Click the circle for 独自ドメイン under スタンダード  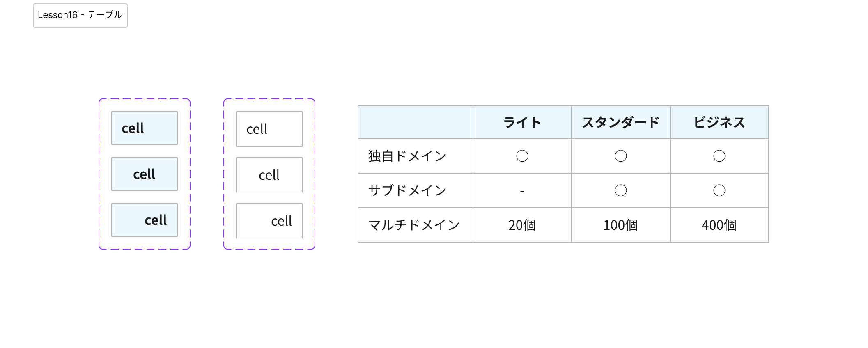(620, 156)
